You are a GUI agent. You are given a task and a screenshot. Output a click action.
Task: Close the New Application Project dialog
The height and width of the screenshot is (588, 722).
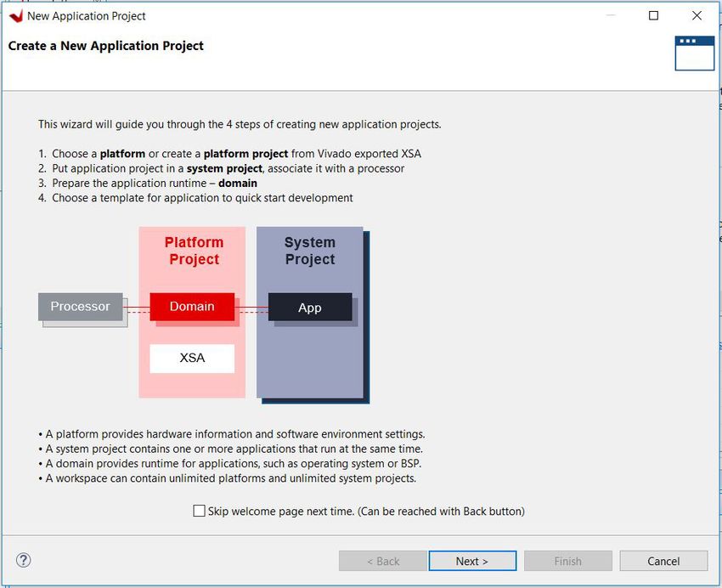697,15
